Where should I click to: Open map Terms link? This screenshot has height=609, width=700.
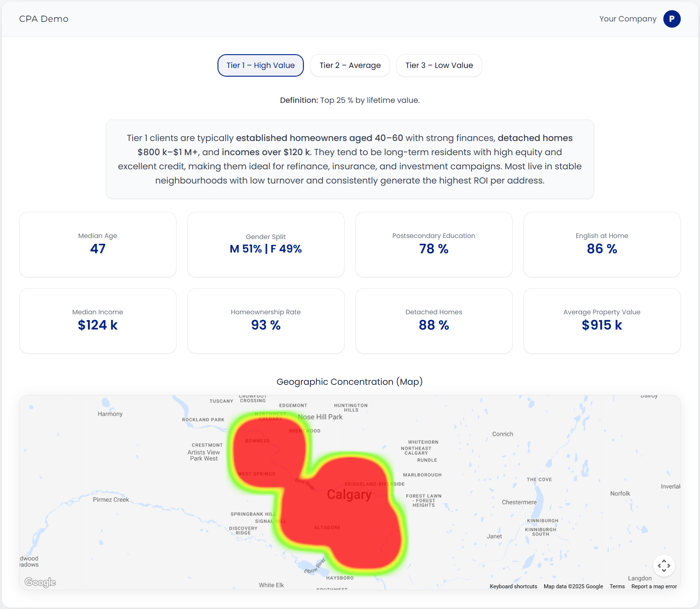pos(617,586)
